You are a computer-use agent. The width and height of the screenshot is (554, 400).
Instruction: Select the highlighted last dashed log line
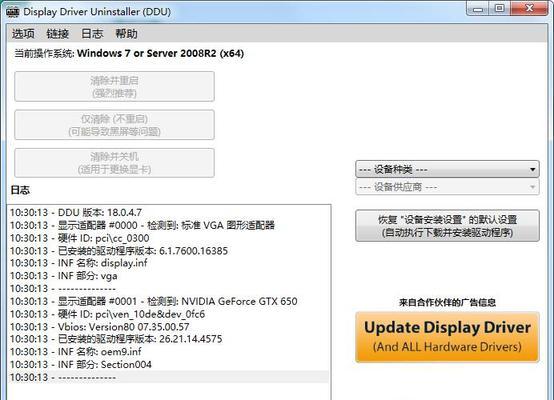pos(168,377)
